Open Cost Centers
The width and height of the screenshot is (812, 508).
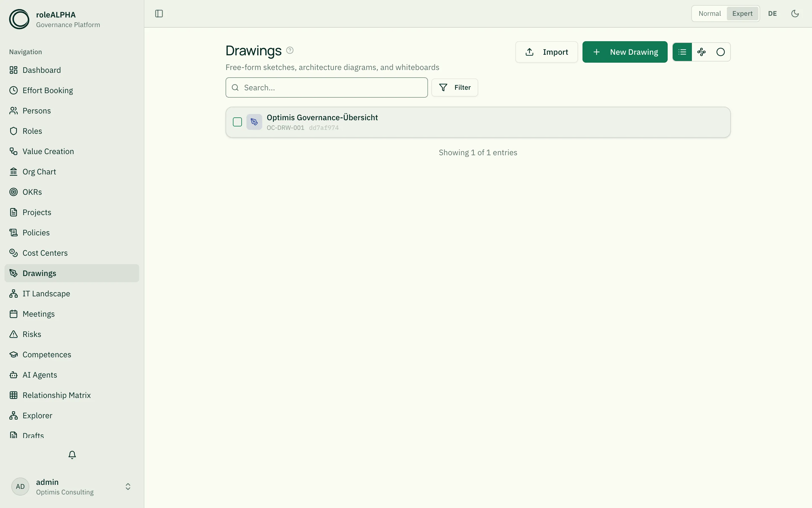coord(72,253)
